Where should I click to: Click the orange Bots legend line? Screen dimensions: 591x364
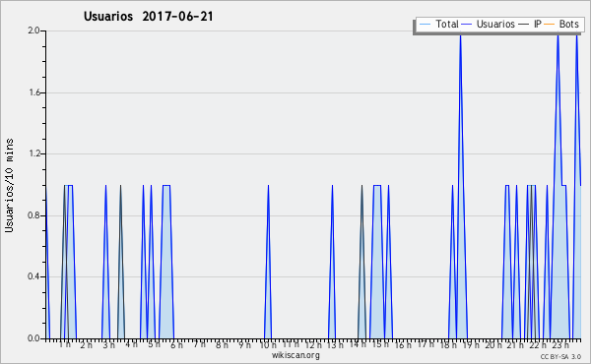(550, 25)
